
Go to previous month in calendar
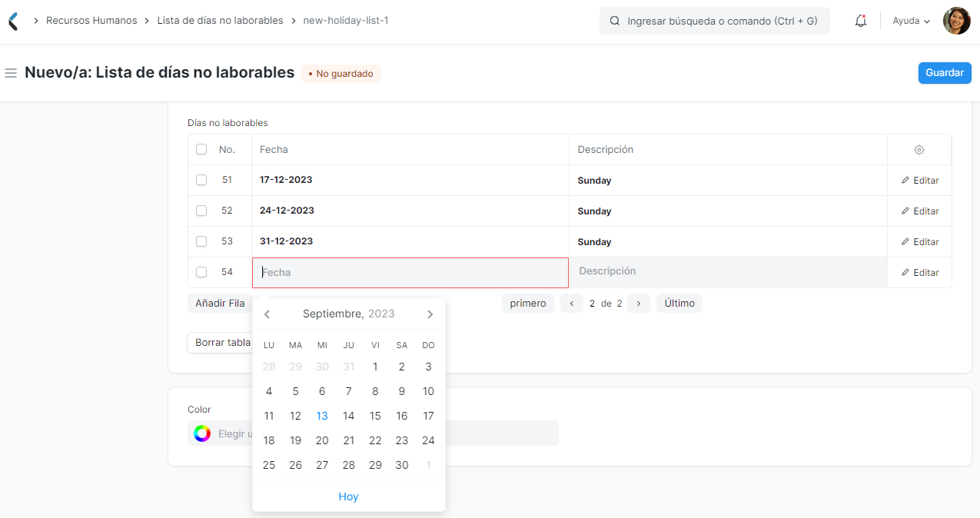click(x=267, y=314)
